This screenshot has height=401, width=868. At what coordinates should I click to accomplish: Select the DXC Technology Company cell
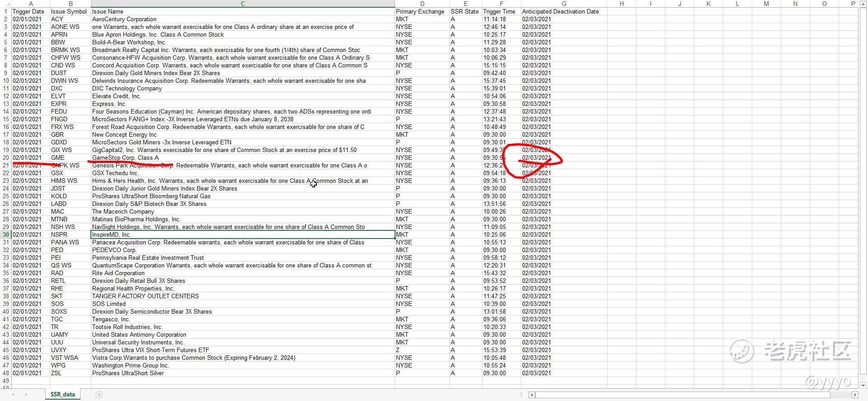(243, 88)
